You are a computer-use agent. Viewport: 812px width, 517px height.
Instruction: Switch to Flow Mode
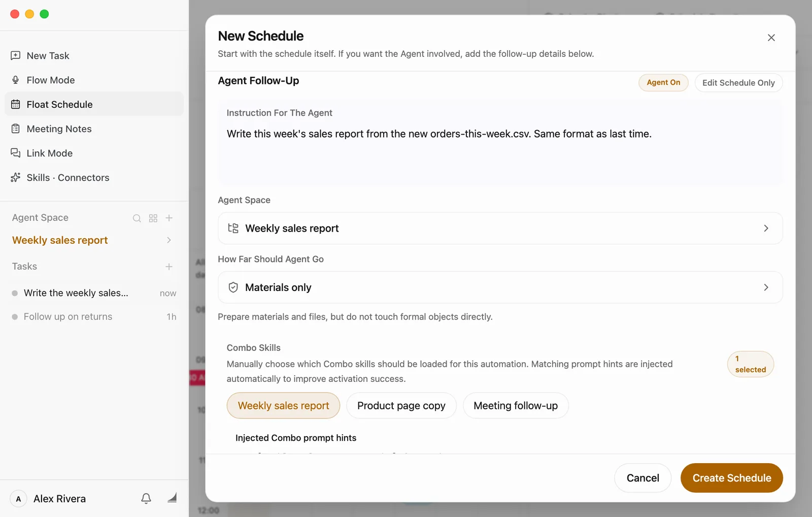[94, 80]
